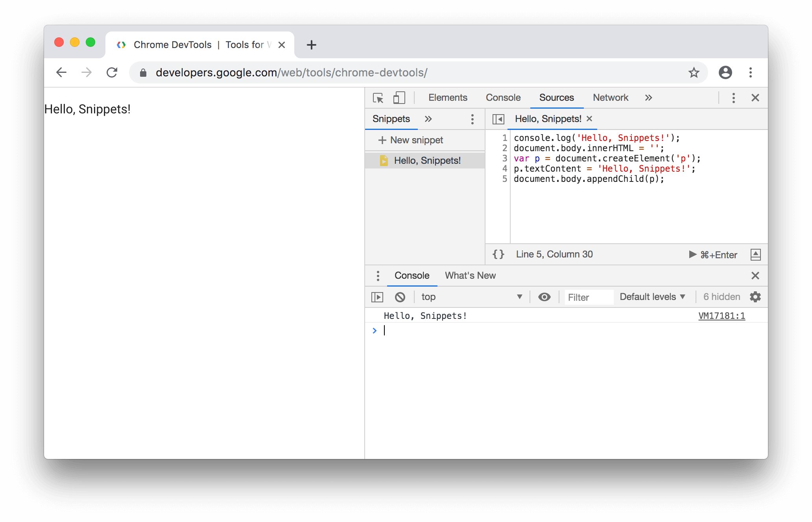Show the console sidebar icon

[377, 297]
